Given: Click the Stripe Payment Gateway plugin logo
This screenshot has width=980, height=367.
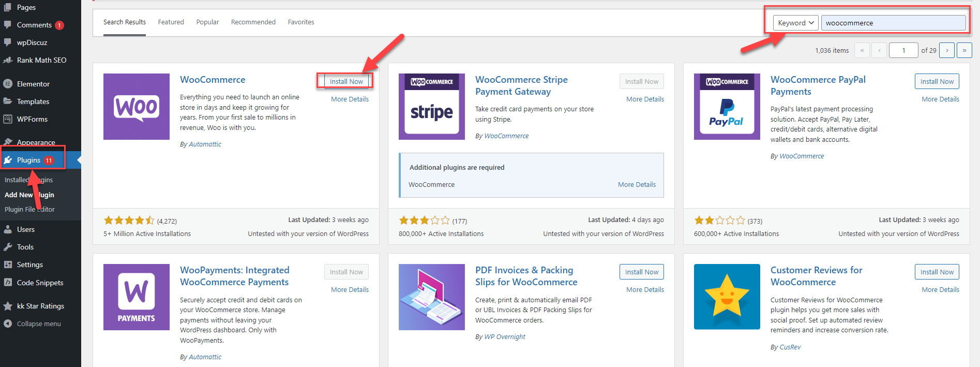Looking at the screenshot, I should click(432, 107).
